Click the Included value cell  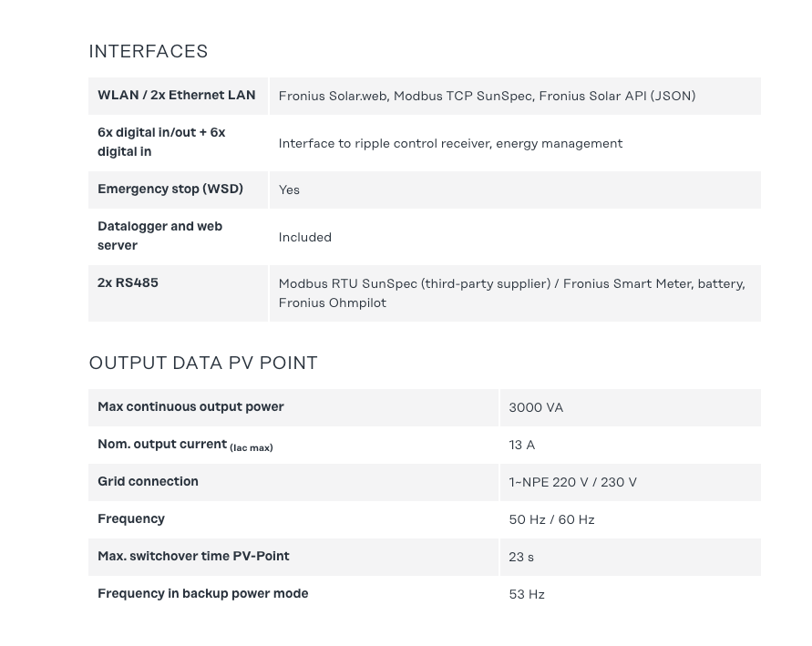[305, 237]
